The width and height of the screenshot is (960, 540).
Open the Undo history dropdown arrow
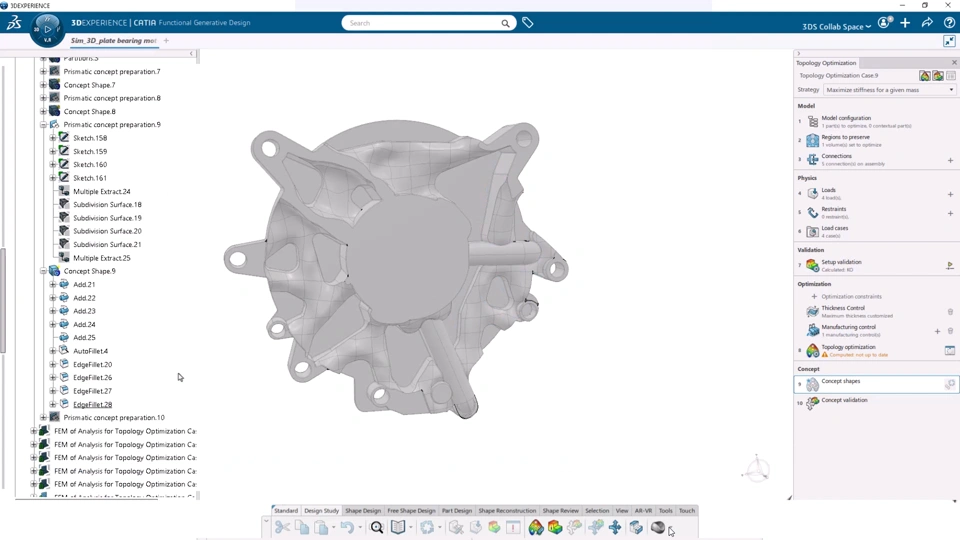[360, 527]
